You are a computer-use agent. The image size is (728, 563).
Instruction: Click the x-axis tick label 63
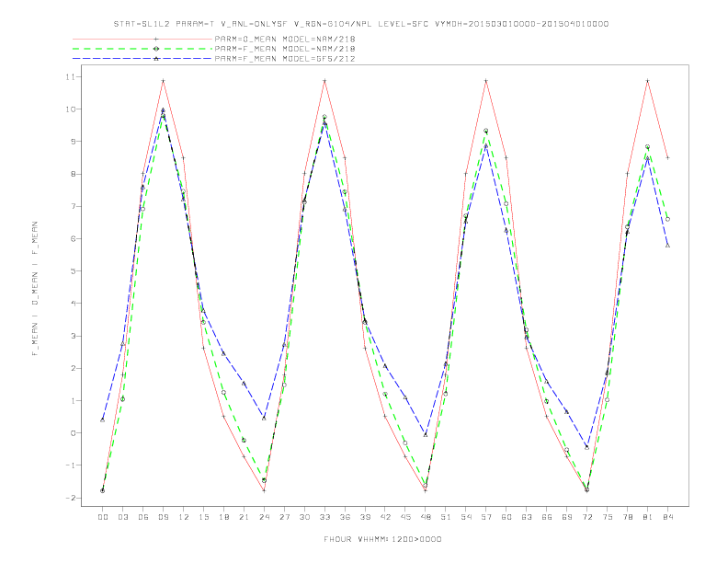click(527, 517)
